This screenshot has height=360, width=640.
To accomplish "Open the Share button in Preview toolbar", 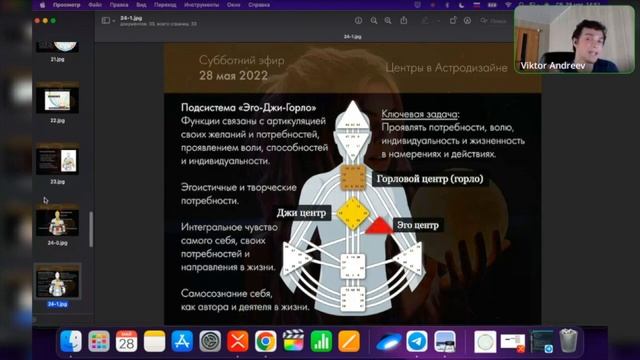I will [x=404, y=20].
